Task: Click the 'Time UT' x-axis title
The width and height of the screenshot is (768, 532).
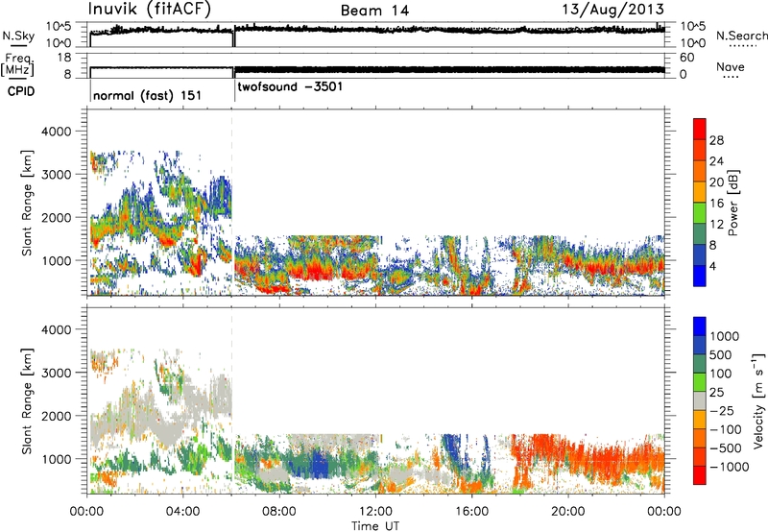Action: pos(375,526)
